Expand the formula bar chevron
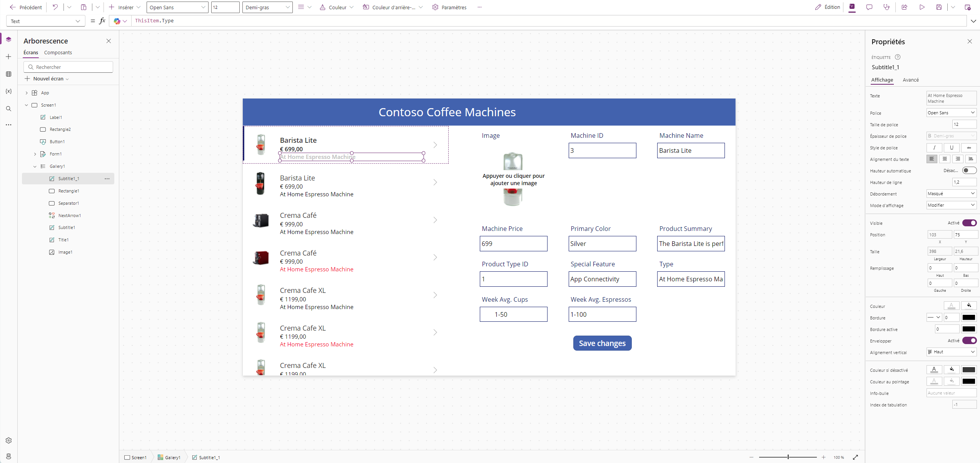 click(973, 21)
